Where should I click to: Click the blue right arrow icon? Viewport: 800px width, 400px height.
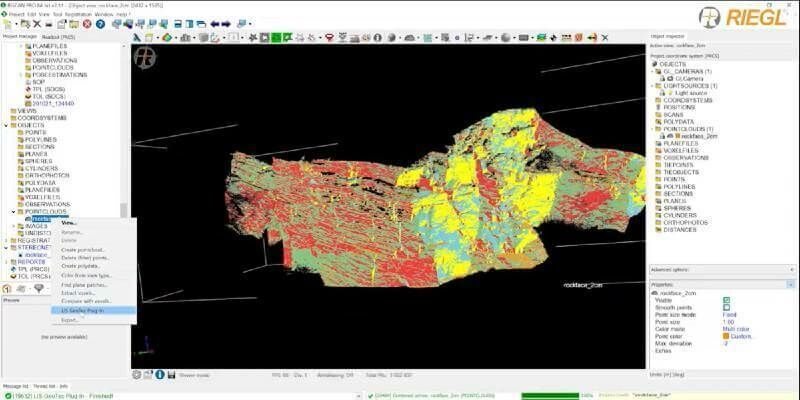point(226,24)
